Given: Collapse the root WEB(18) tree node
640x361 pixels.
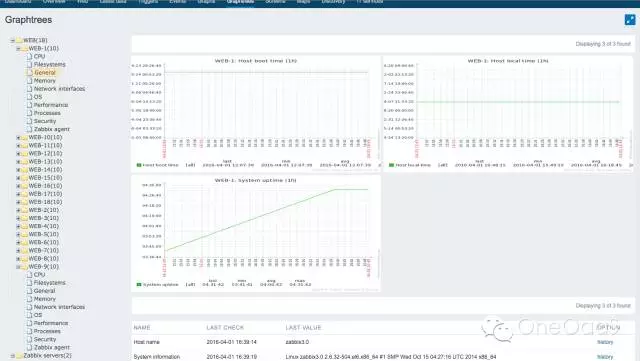Looking at the screenshot, I should click(13, 40).
